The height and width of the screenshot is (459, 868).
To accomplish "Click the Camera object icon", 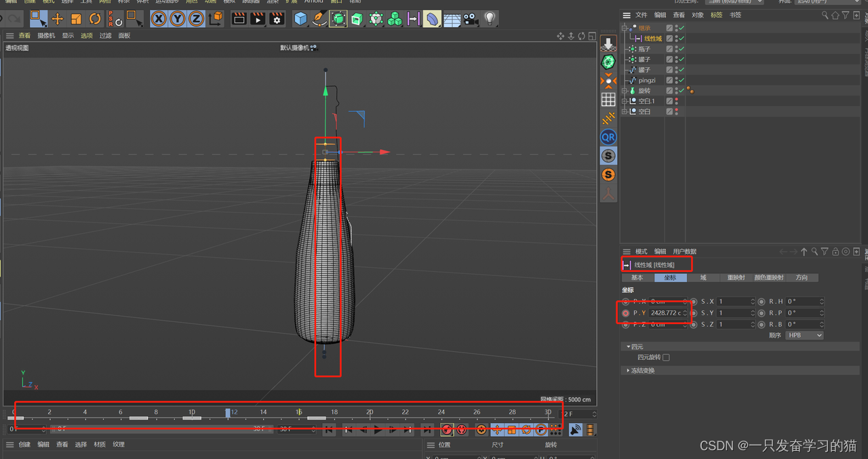I will click(471, 19).
